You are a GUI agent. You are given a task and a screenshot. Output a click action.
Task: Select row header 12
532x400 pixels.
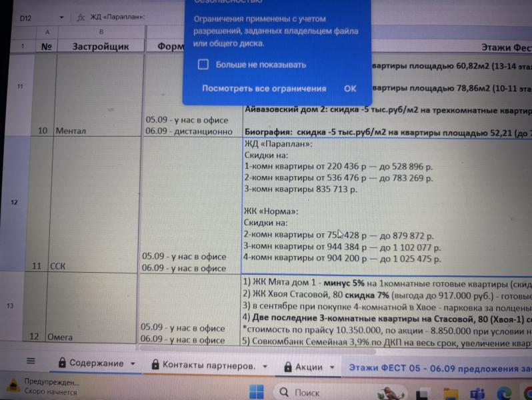click(x=14, y=202)
